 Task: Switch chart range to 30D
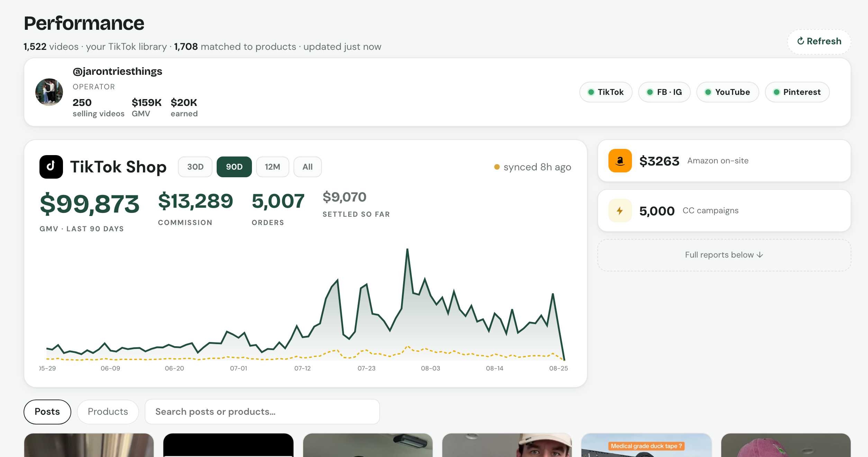(x=195, y=167)
